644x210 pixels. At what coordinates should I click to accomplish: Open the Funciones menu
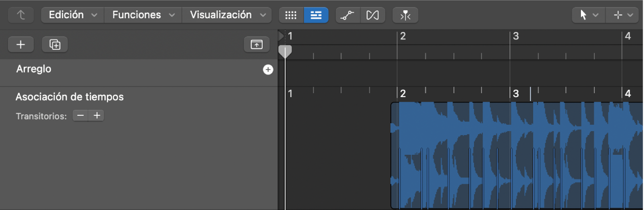coord(143,15)
